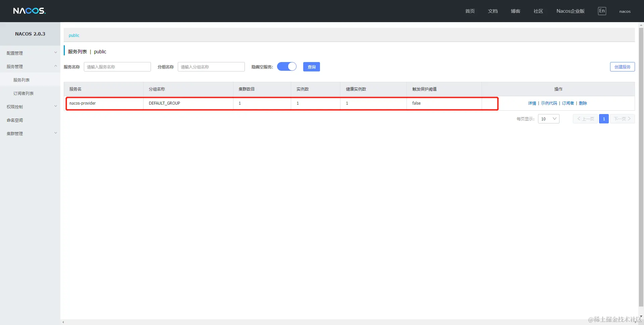The height and width of the screenshot is (325, 644).
Task: Click the 健康实例数 column header
Action: pyautogui.click(x=373, y=89)
